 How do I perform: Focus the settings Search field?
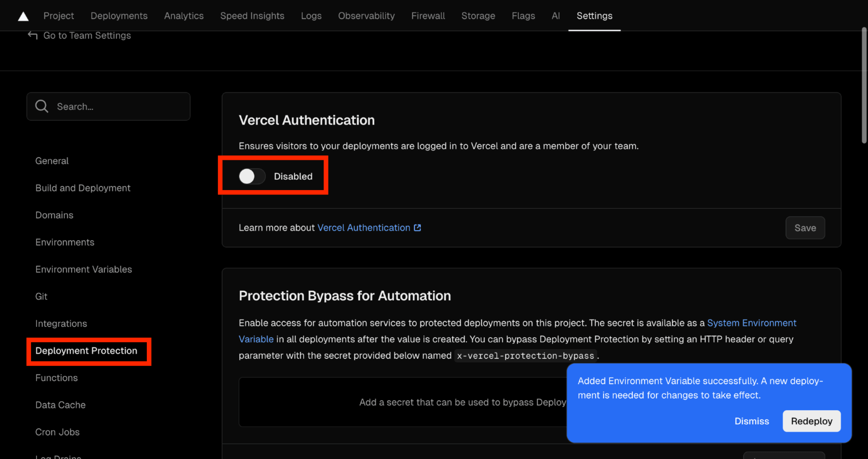108,106
